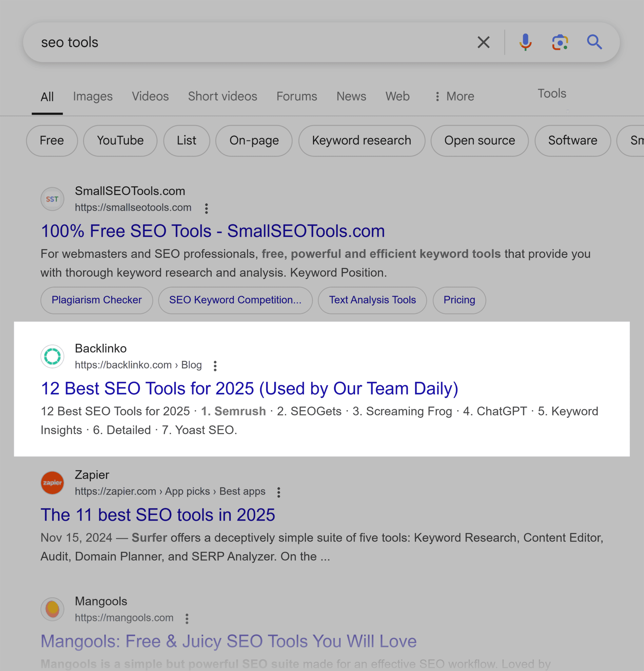This screenshot has width=644, height=671.
Task: Open the three-dot menu for SmallSEOTools result
Action: pyautogui.click(x=206, y=208)
